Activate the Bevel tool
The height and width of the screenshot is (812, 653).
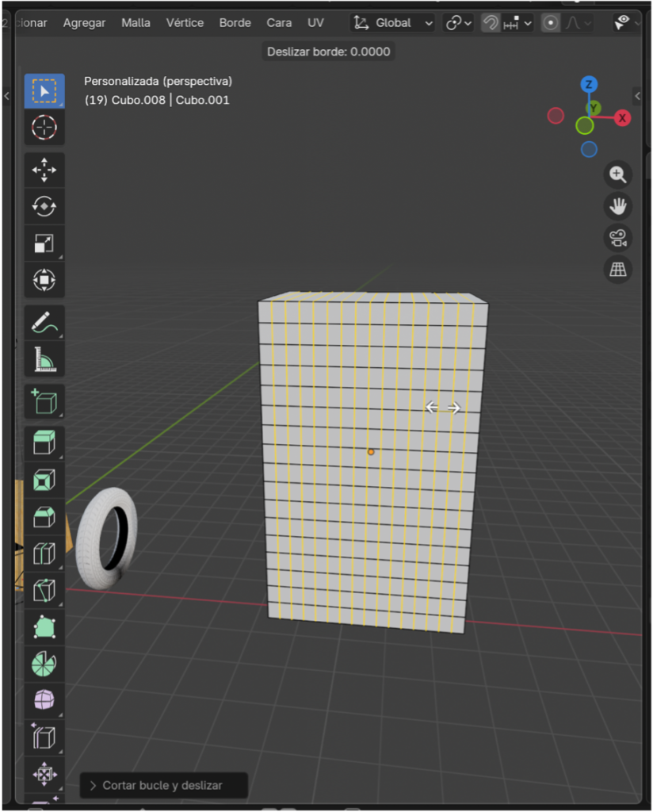[x=44, y=517]
